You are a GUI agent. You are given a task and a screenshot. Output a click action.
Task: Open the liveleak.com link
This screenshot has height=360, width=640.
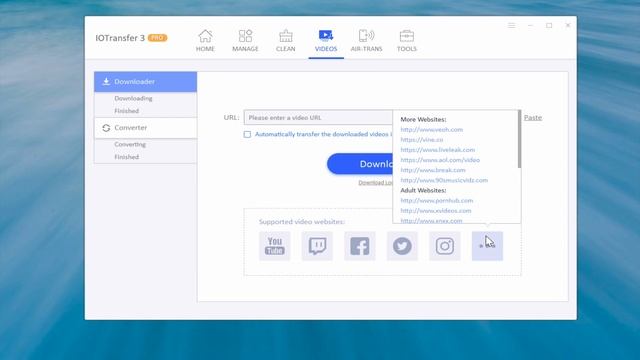(438, 150)
